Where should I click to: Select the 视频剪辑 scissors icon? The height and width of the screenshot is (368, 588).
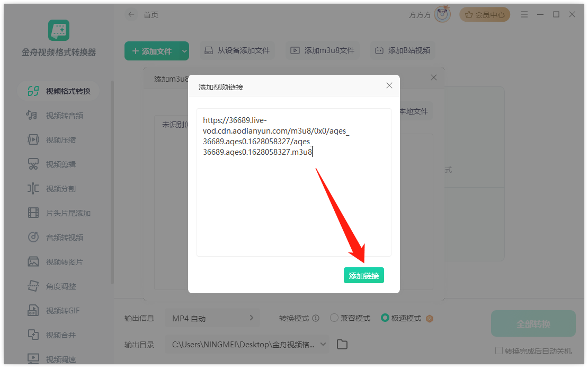(33, 164)
